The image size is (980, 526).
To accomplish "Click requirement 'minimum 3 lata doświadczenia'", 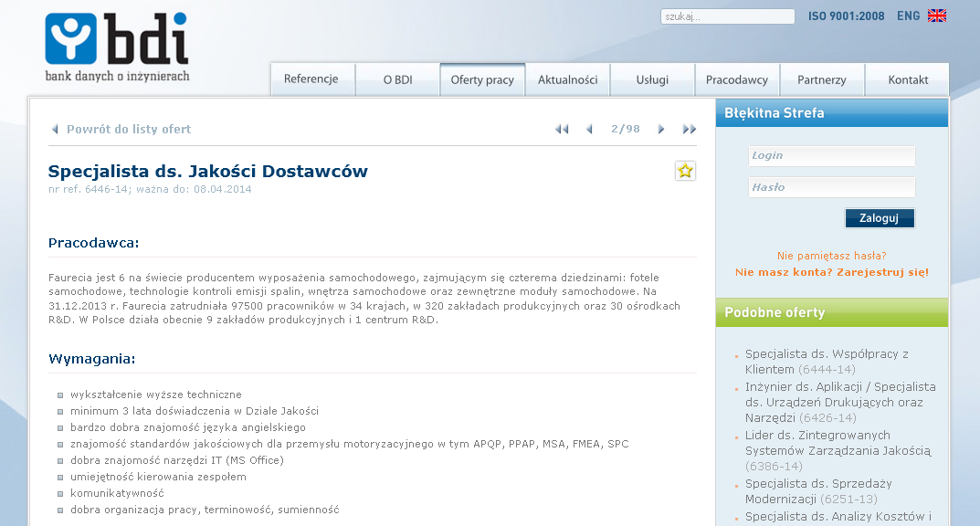I will tap(195, 411).
